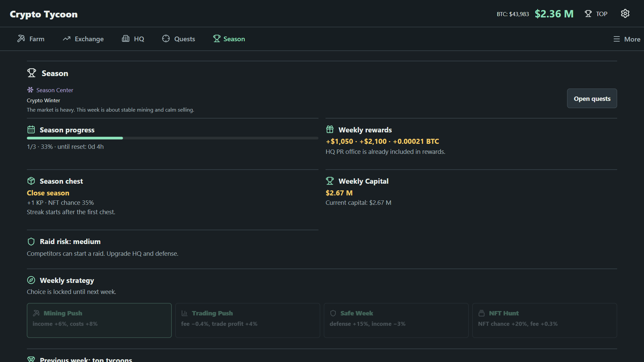The width and height of the screenshot is (644, 362).
Task: Click the Season progress calendar icon
Action: pyautogui.click(x=31, y=130)
